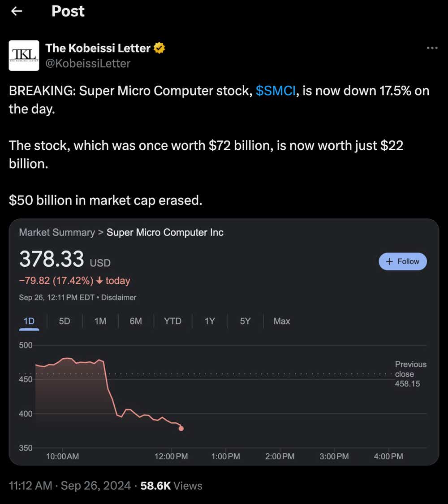Click the Disclaimer link
The width and height of the screenshot is (448, 504).
pos(119,297)
